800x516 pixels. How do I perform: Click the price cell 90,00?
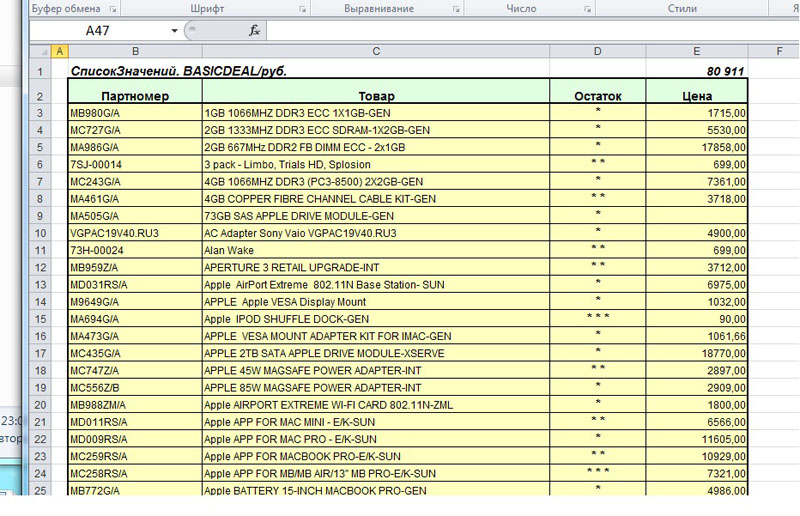696,319
